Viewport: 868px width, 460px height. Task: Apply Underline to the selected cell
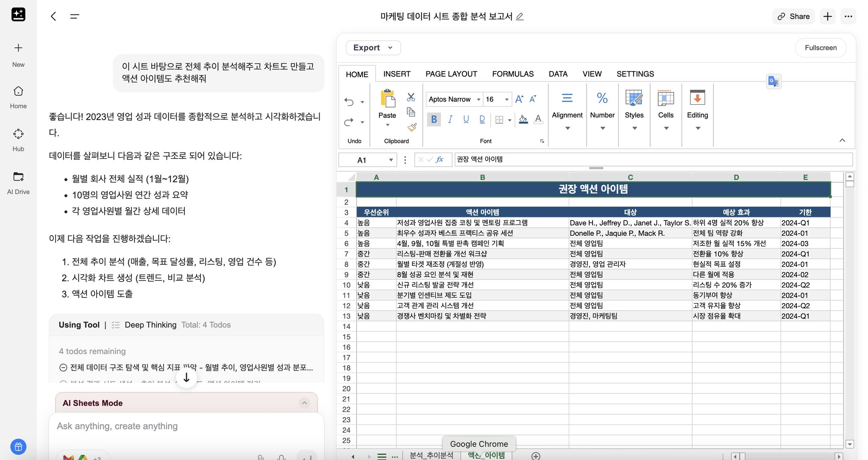click(465, 119)
